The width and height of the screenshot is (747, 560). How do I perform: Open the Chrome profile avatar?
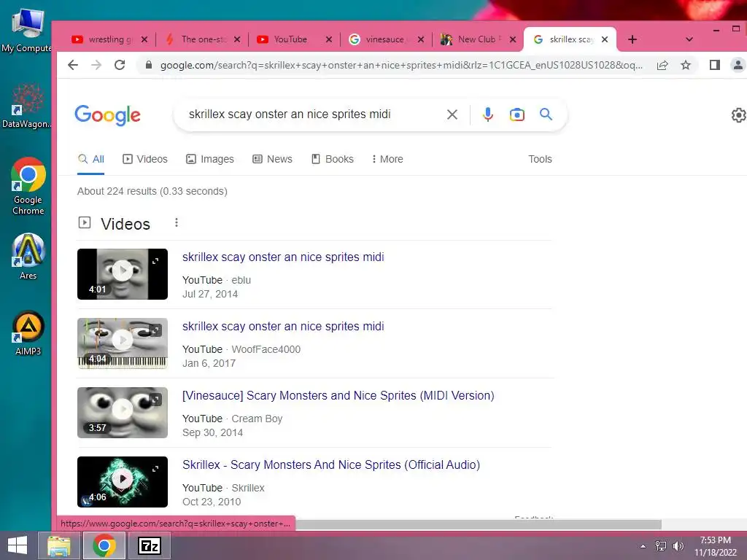click(738, 65)
